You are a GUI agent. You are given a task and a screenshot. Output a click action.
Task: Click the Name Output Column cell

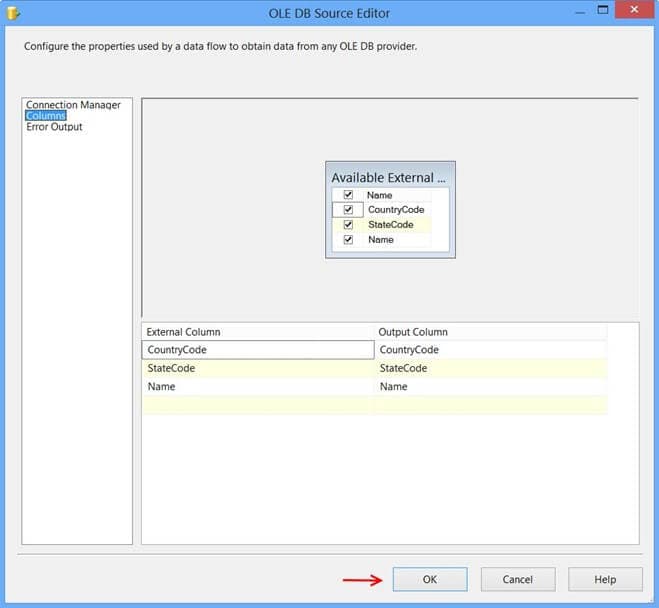490,386
